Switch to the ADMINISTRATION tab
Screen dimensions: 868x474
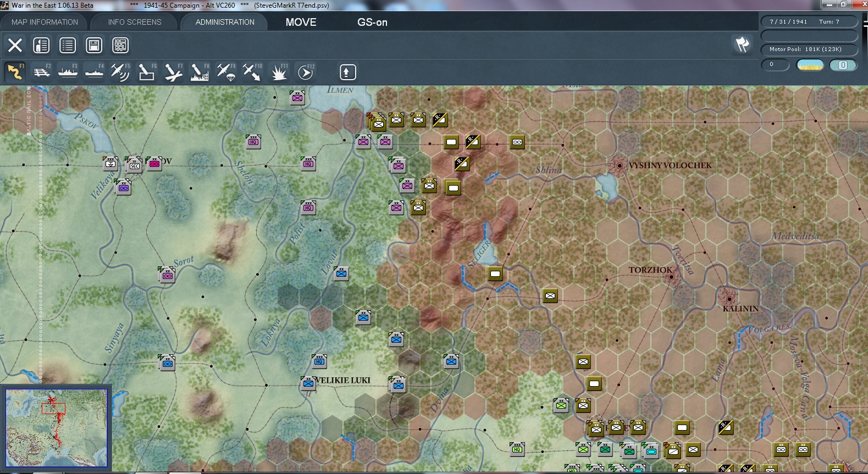click(225, 22)
